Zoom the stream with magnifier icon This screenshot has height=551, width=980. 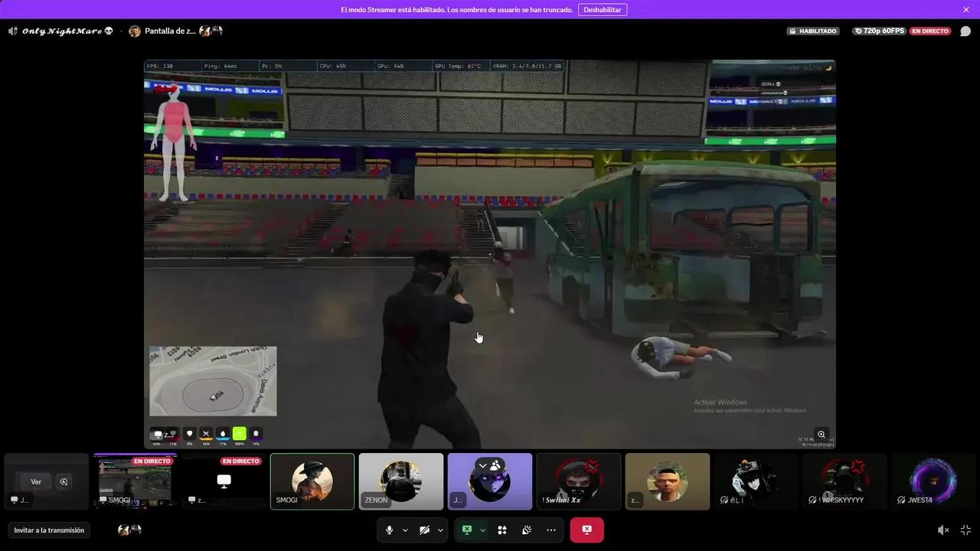(822, 435)
